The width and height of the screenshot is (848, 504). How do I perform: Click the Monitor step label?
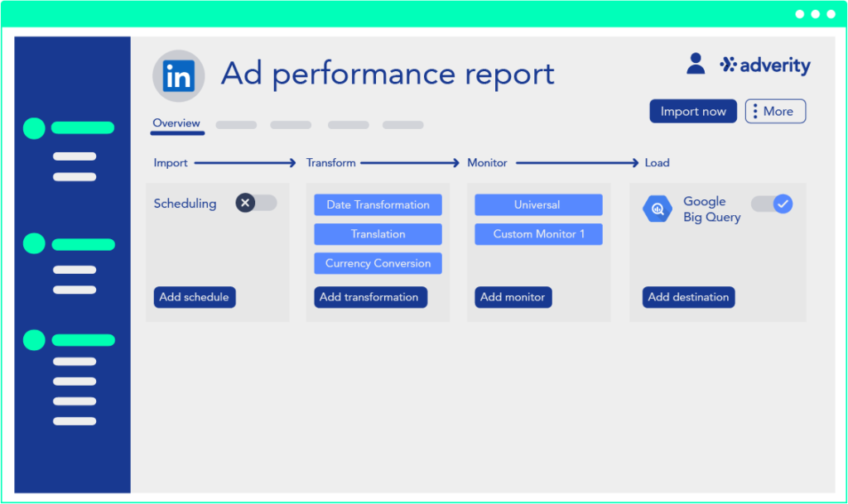[x=487, y=163]
